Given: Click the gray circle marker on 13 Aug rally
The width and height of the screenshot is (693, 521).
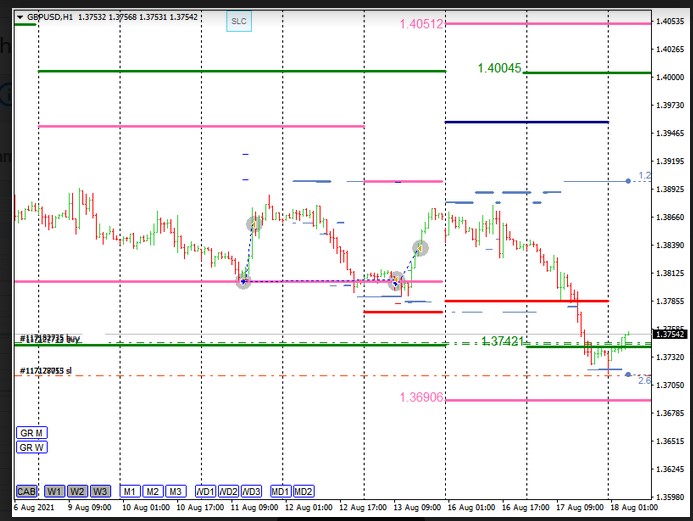Looking at the screenshot, I should tap(421, 247).
